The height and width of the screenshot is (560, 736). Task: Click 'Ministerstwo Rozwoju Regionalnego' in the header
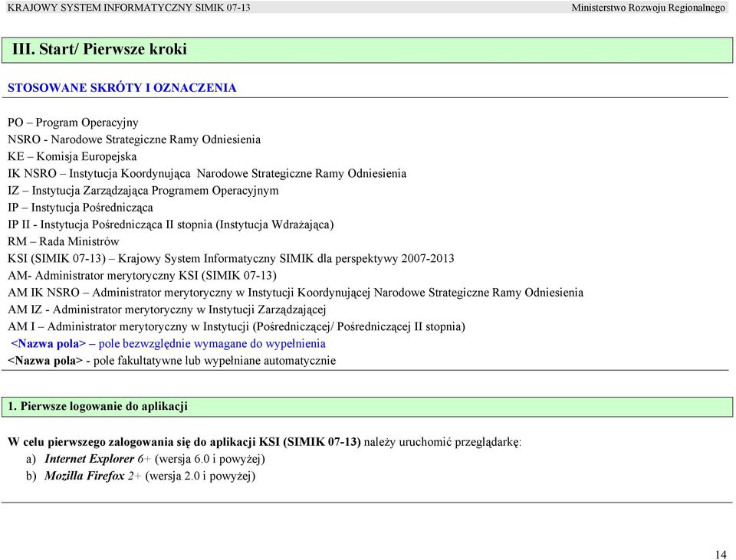(x=649, y=8)
